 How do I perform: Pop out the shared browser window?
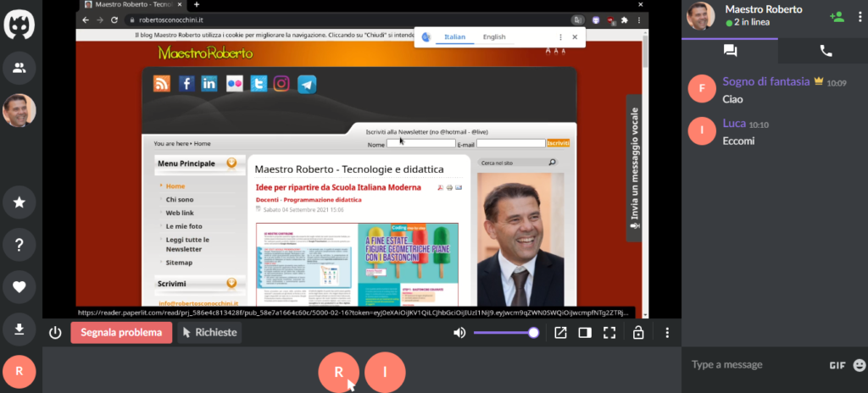[560, 332]
